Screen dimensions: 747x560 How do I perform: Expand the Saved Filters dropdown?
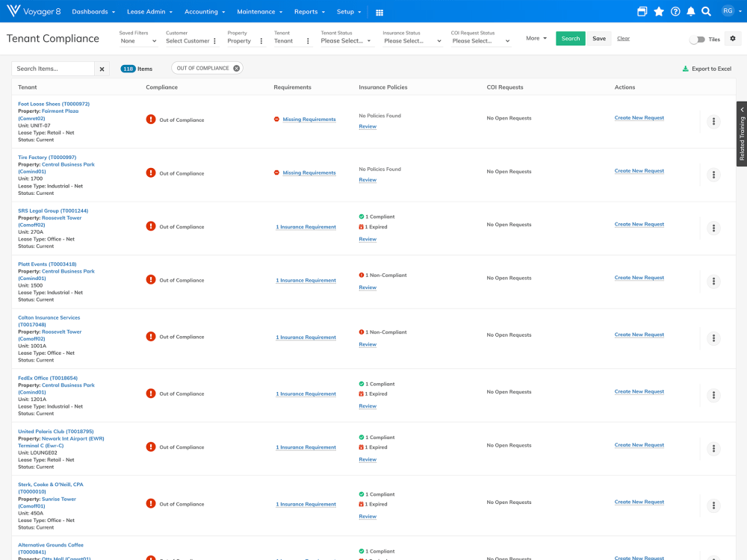[x=139, y=41]
